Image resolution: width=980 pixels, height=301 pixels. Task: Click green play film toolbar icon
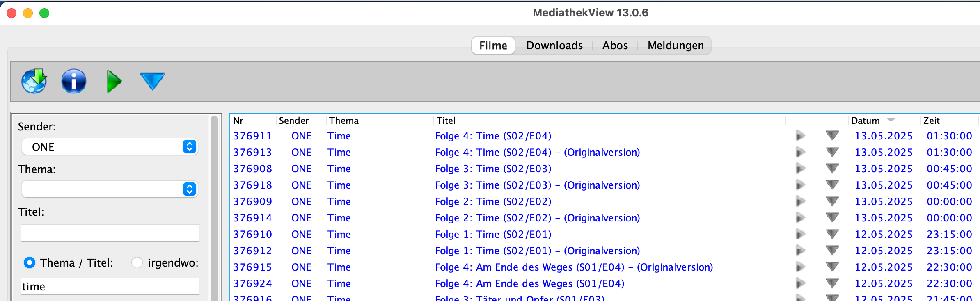114,81
